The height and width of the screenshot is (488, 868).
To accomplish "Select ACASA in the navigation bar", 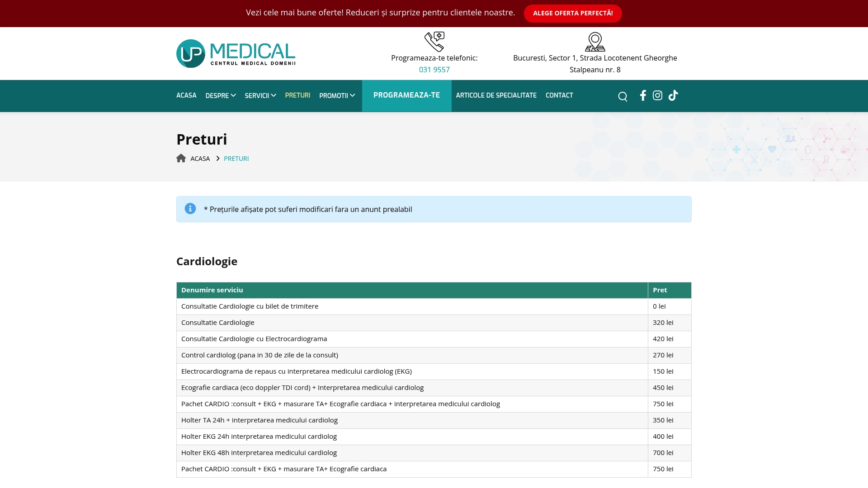I will point(186,95).
